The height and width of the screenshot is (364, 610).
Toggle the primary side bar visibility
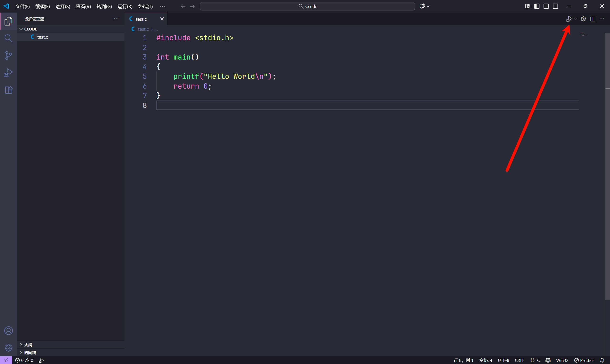[x=537, y=6]
